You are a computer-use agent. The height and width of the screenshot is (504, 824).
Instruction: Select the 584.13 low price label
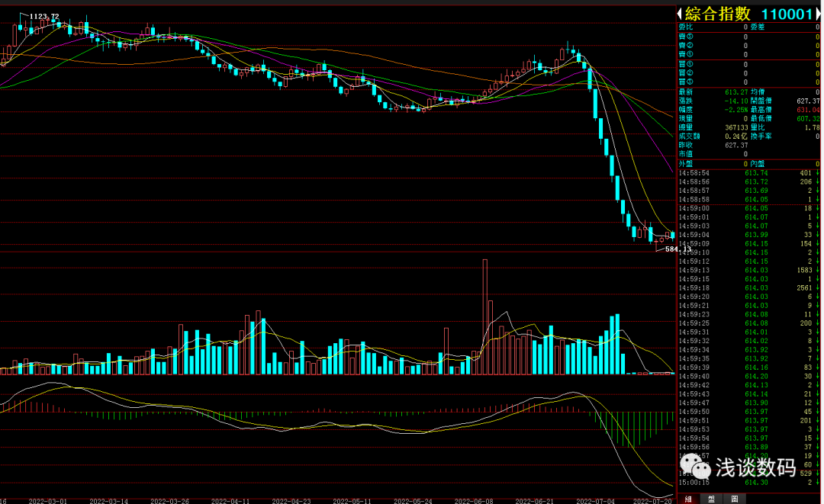coord(678,249)
